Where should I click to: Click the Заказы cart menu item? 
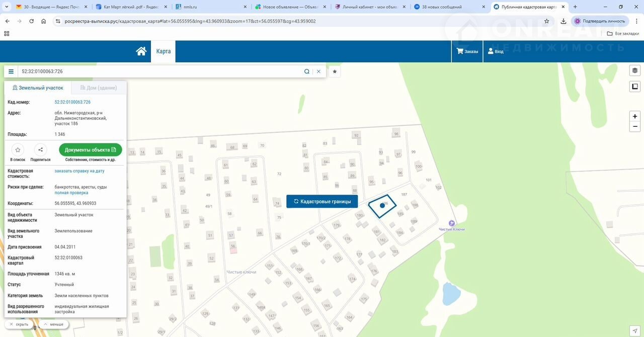(x=467, y=51)
